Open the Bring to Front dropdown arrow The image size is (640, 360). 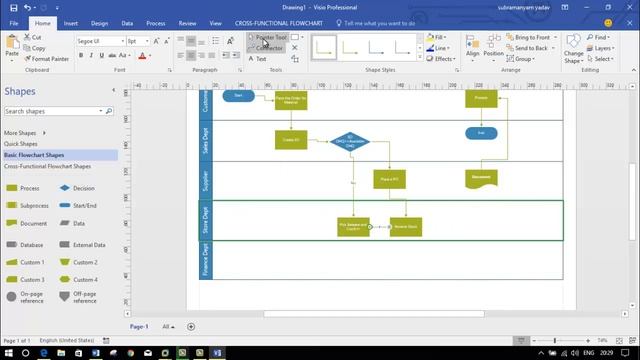pos(556,37)
